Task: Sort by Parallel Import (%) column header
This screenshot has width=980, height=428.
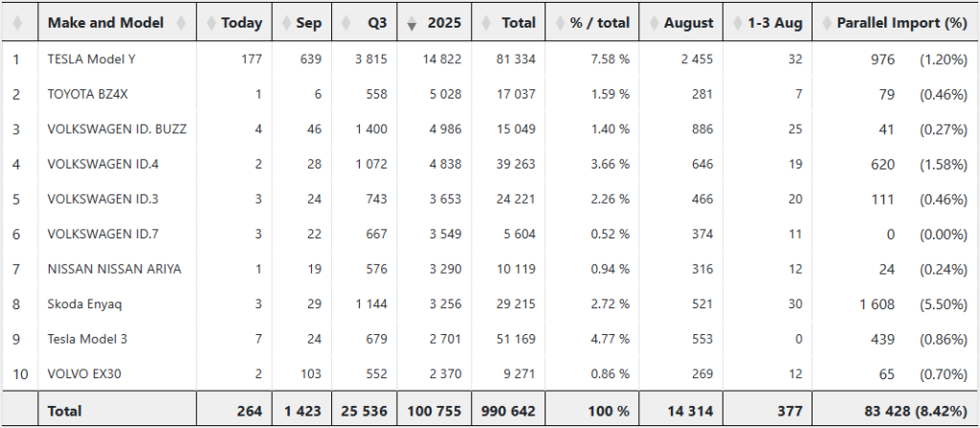Action: (900, 23)
